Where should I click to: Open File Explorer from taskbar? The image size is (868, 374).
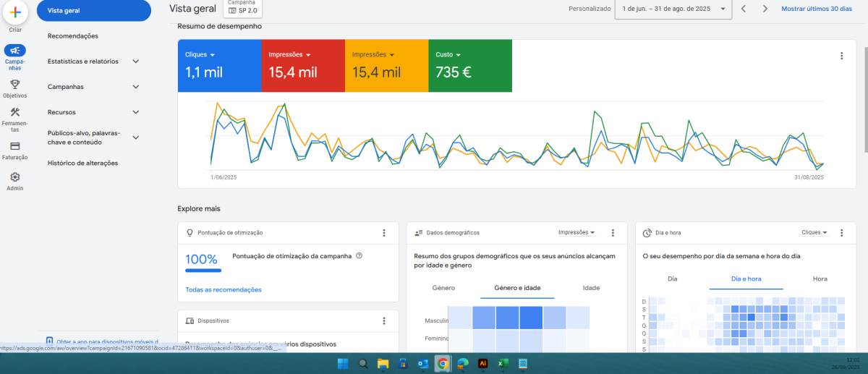point(383,364)
